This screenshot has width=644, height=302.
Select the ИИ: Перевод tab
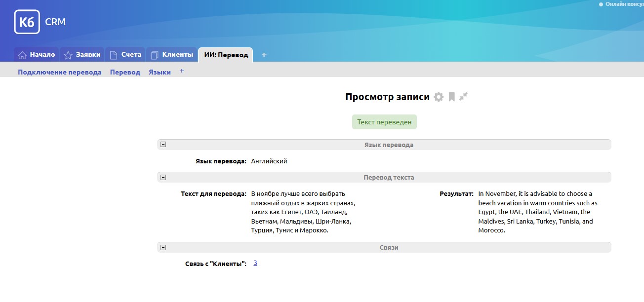point(226,55)
